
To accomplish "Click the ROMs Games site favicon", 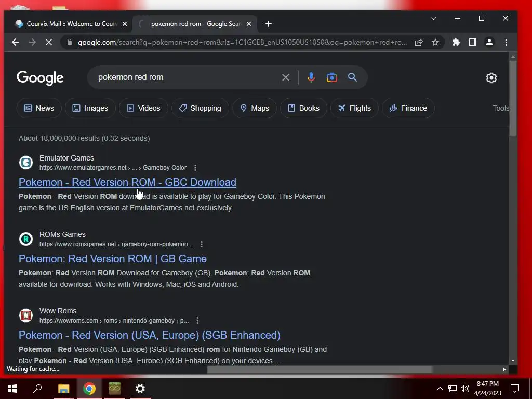I will point(26,239).
